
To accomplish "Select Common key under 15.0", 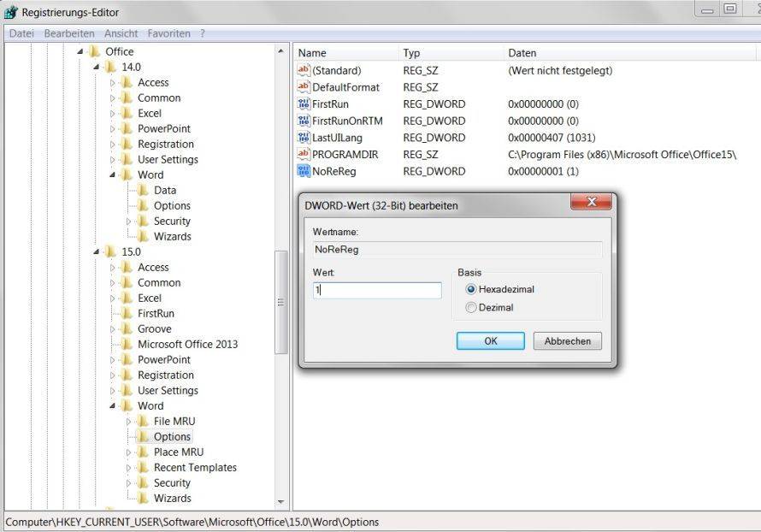I will click(x=159, y=282).
